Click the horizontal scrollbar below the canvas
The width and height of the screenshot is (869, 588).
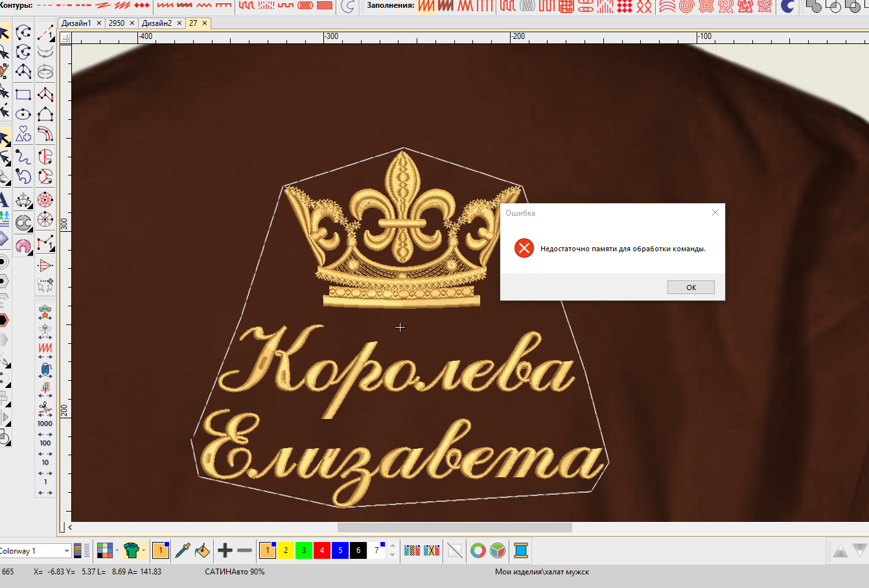pos(454,527)
